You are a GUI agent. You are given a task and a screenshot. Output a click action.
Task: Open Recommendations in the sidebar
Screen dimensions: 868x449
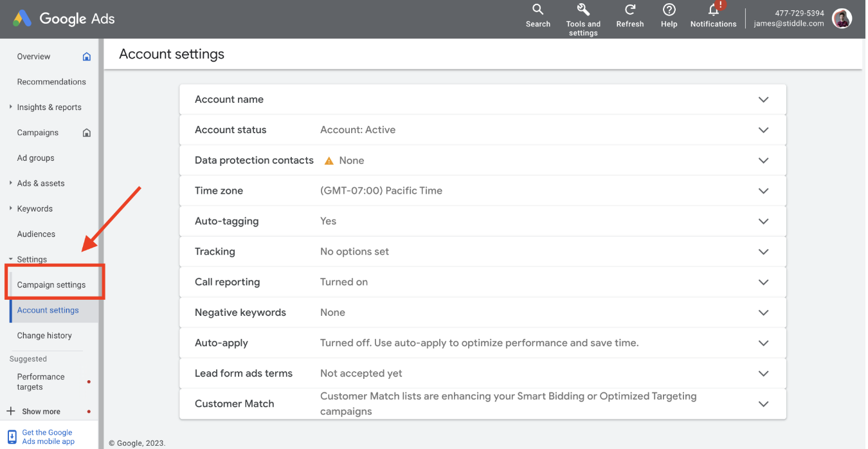pos(51,82)
